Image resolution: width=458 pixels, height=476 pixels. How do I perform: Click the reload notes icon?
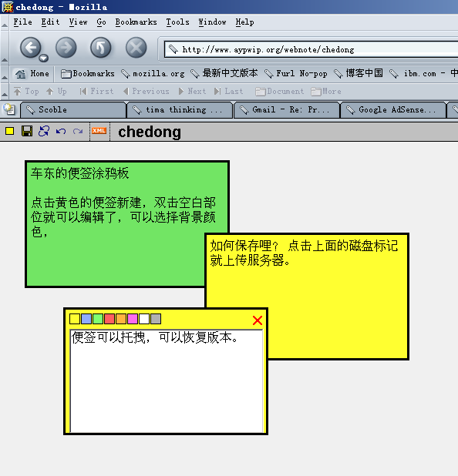coord(44,131)
